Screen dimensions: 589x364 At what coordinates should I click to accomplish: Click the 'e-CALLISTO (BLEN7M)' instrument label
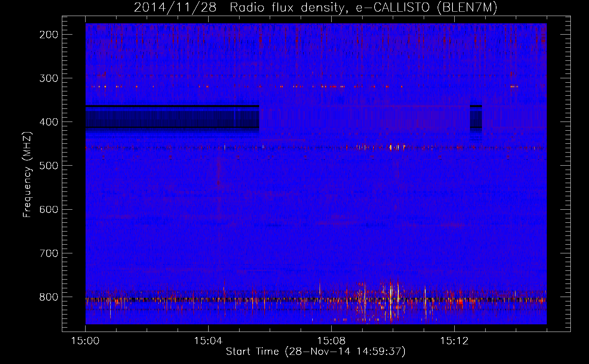coord(427,7)
